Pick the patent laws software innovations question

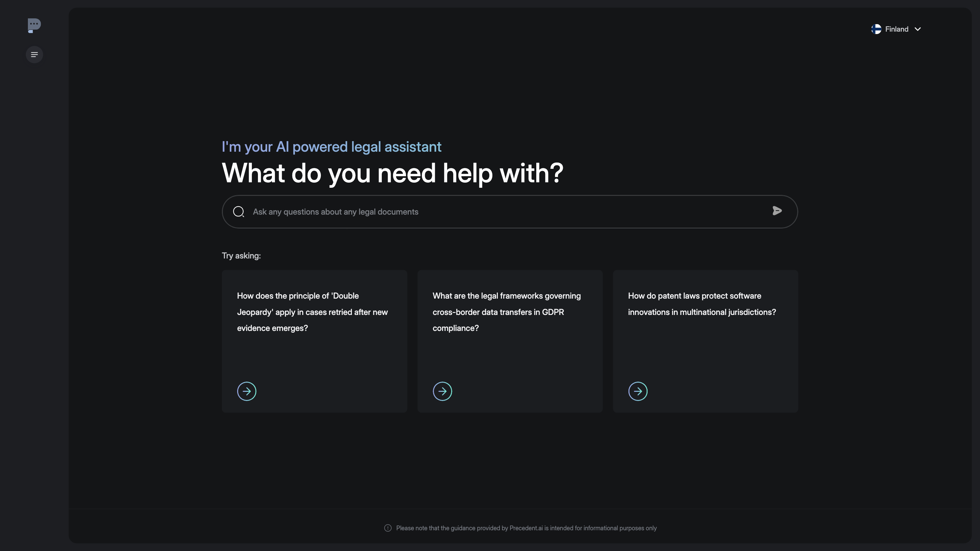(x=702, y=304)
